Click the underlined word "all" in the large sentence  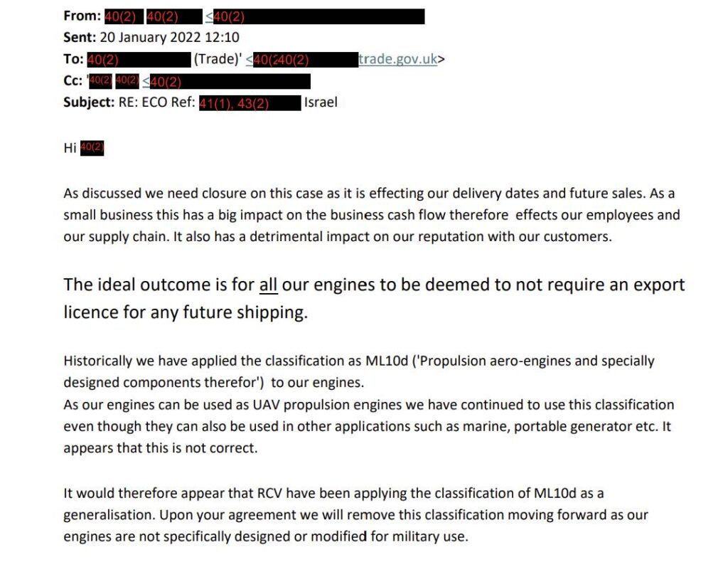click(x=268, y=285)
